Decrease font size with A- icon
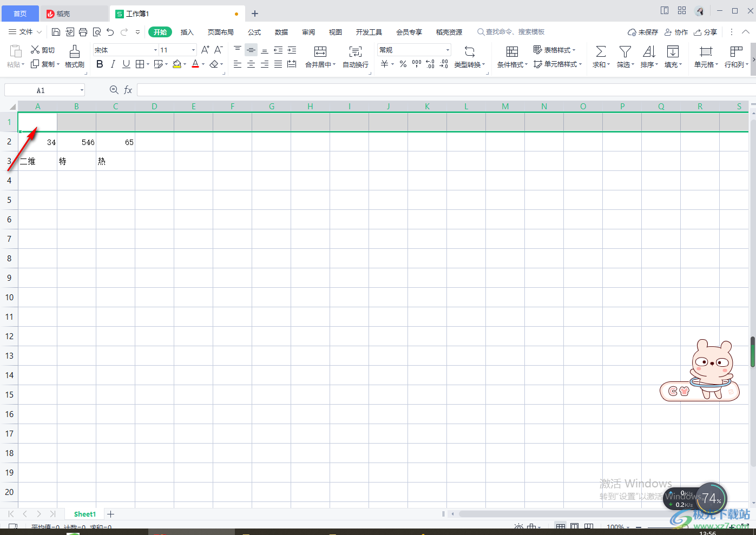The width and height of the screenshot is (756, 535). click(x=219, y=50)
